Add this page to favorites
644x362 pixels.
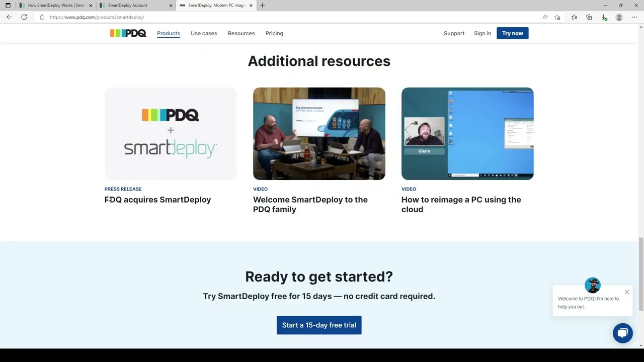557,17
